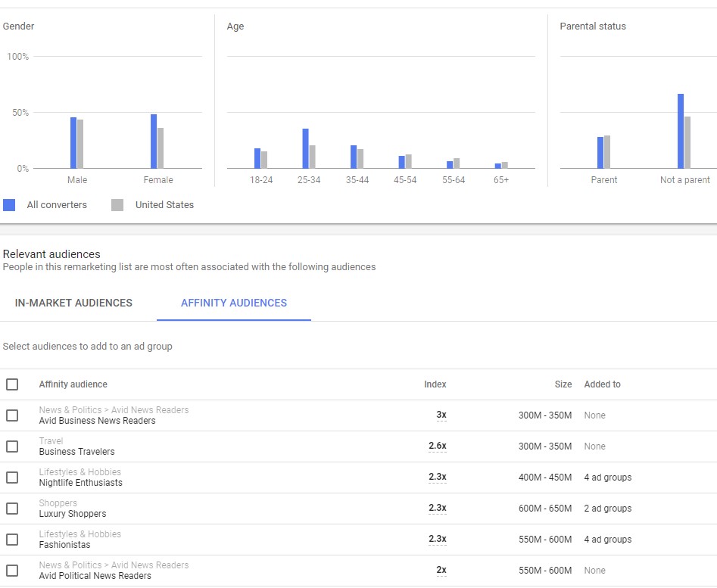Click the Avid Business News Readers name

(97, 421)
